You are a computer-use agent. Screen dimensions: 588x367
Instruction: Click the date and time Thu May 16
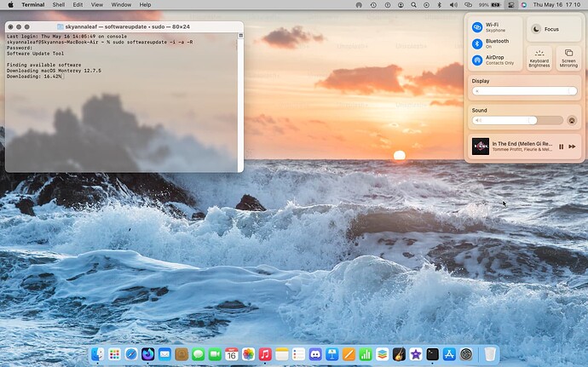click(556, 5)
